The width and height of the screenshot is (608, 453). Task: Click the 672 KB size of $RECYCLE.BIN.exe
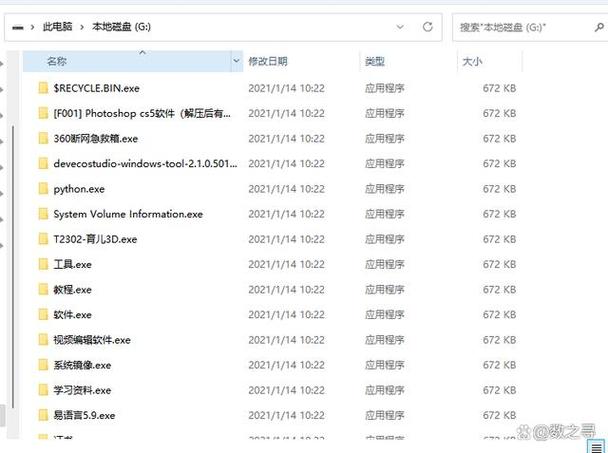(x=499, y=88)
